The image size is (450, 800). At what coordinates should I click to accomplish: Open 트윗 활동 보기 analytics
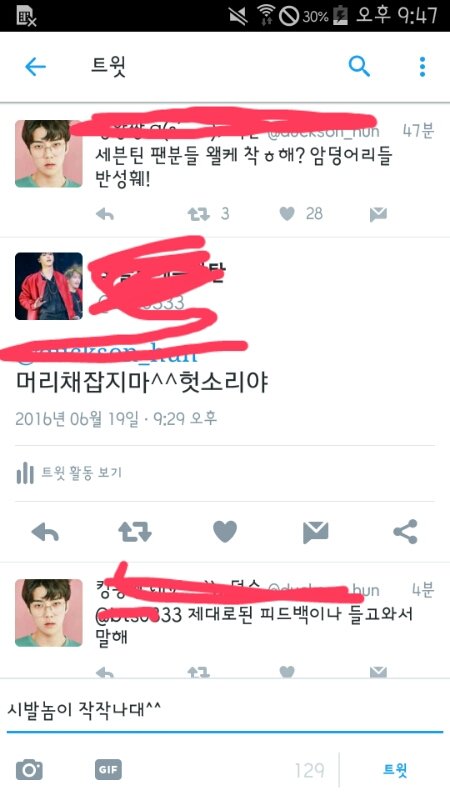69,473
